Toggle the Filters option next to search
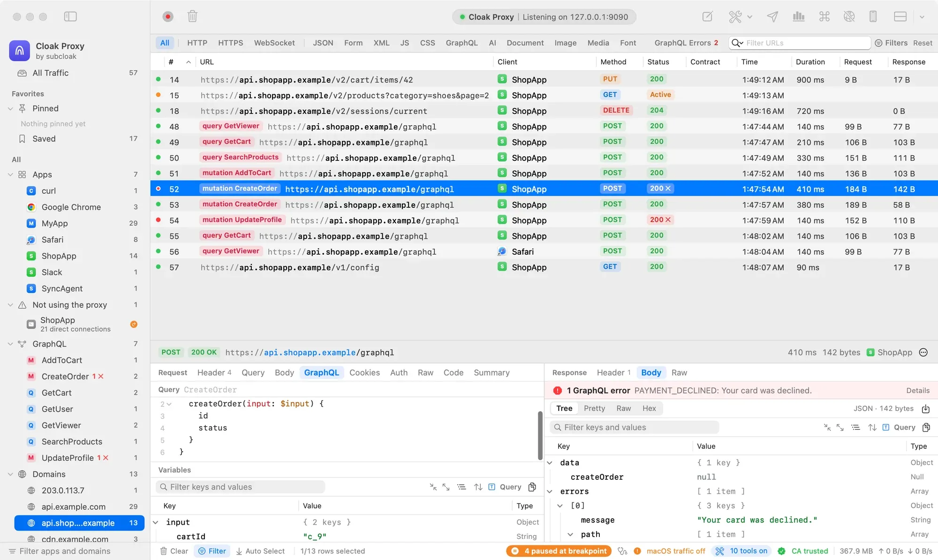The height and width of the screenshot is (560, 938). 891,43
